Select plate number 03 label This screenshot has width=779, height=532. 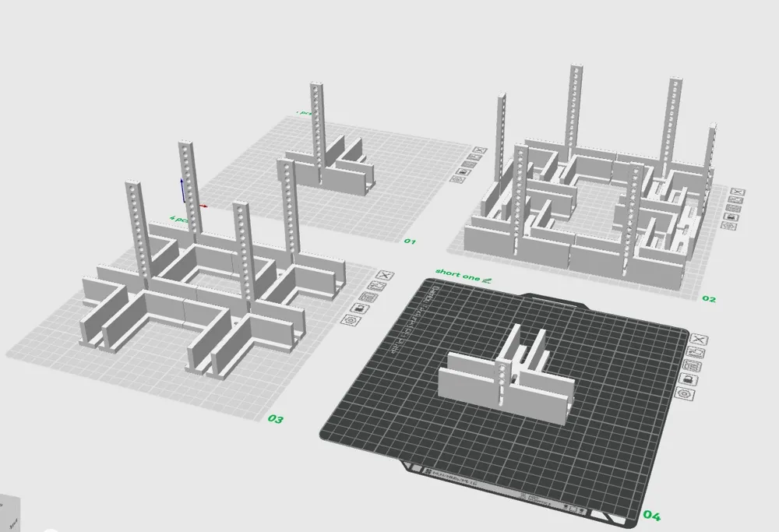pos(275,419)
